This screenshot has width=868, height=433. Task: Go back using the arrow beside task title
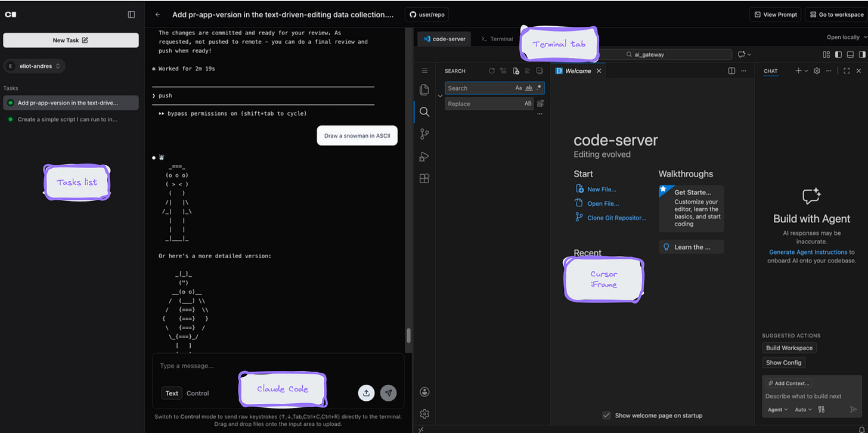point(157,14)
